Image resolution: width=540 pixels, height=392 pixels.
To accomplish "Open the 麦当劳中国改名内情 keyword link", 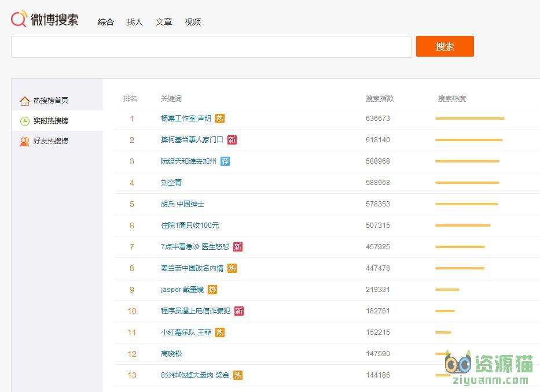I will (x=192, y=268).
